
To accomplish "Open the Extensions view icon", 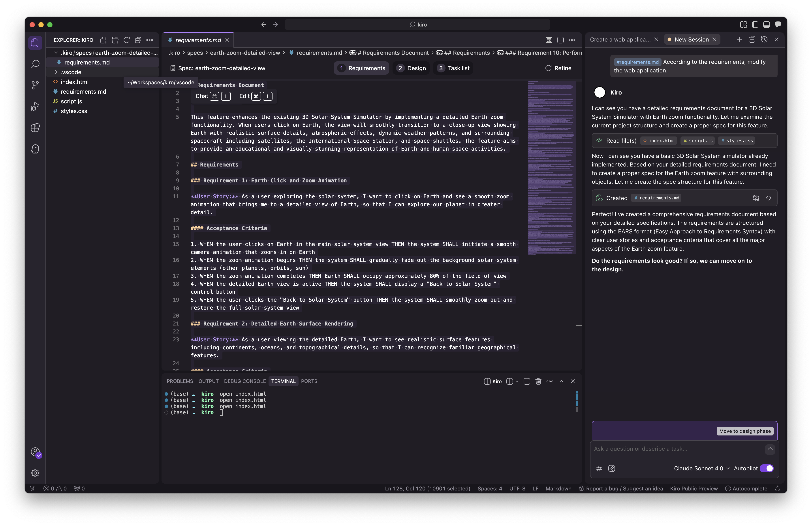I will coord(35,128).
